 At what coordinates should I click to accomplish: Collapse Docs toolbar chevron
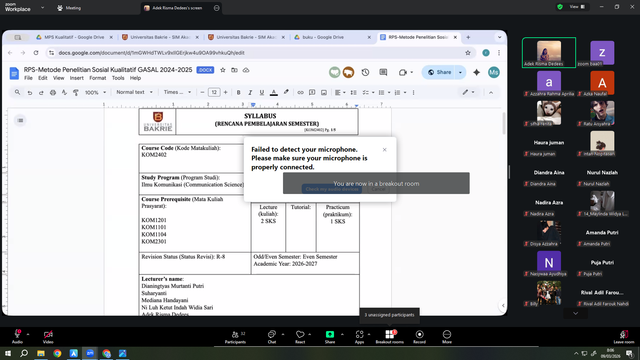coord(491,93)
